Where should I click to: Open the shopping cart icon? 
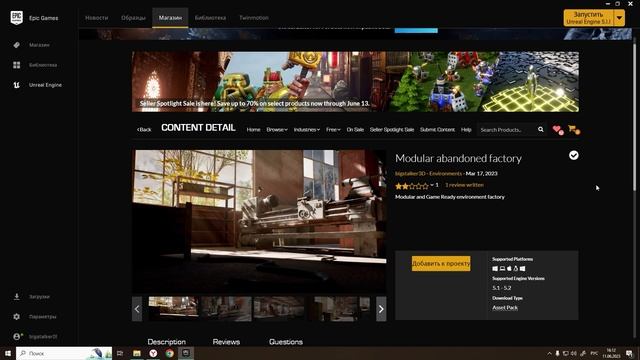coord(574,130)
